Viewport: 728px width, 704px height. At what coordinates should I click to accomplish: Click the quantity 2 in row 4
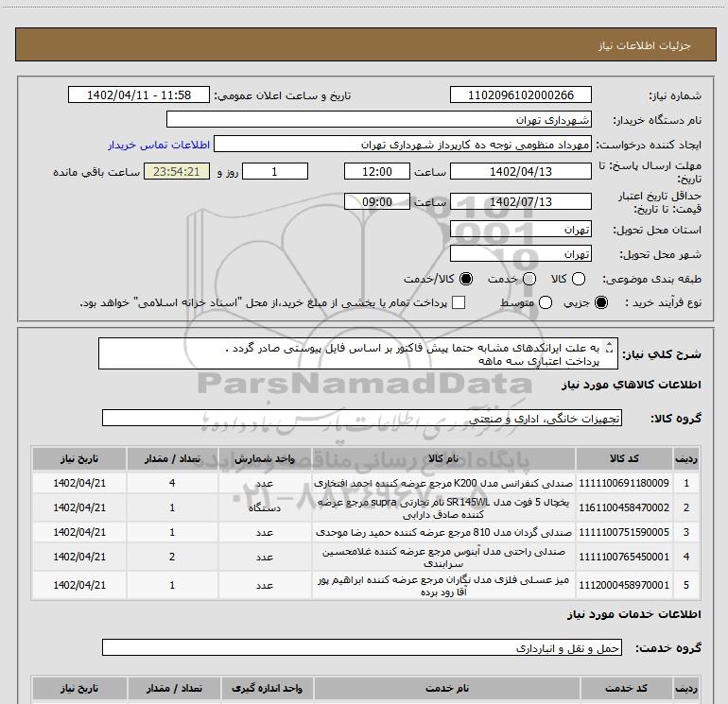(x=172, y=557)
